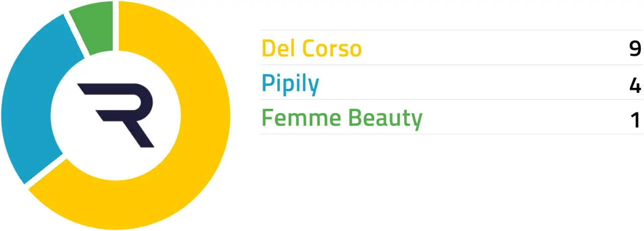This screenshot has width=644, height=231.
Task: Click the divider line below Femme Beauty row
Action: (x=452, y=134)
